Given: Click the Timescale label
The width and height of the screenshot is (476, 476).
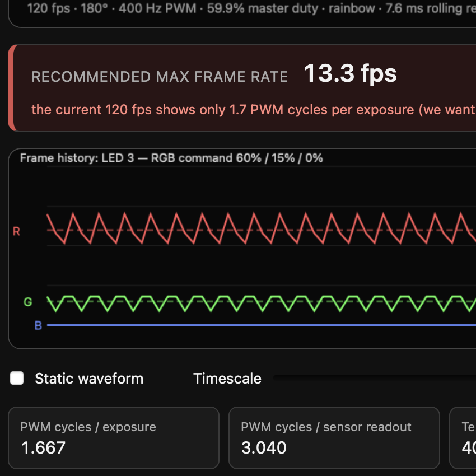Looking at the screenshot, I should click(x=227, y=379).
